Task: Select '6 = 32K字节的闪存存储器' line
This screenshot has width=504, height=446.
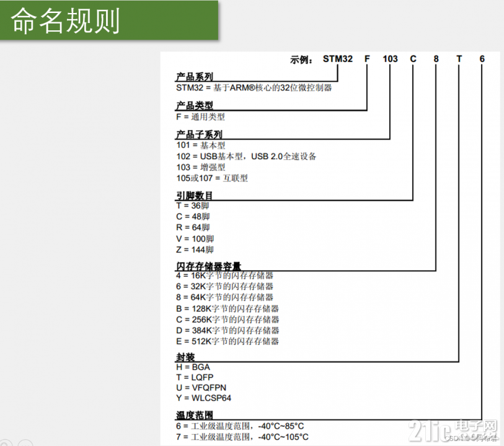Action: (224, 286)
